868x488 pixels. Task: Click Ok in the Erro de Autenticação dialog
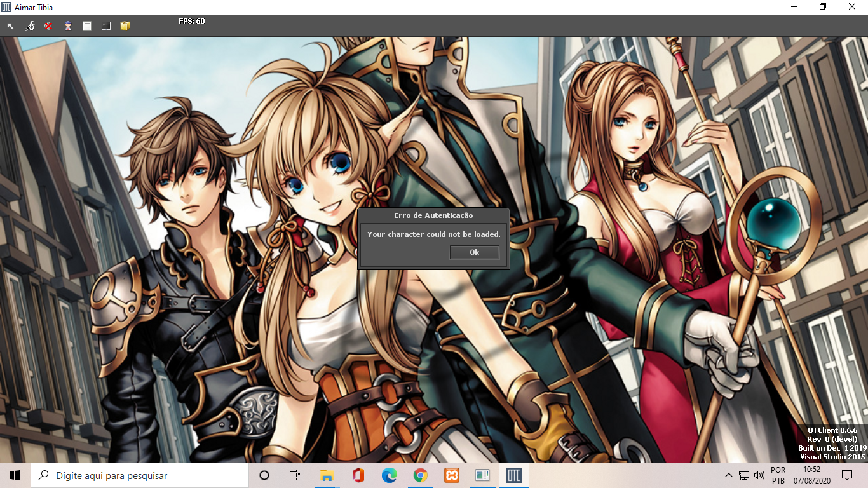tap(474, 252)
